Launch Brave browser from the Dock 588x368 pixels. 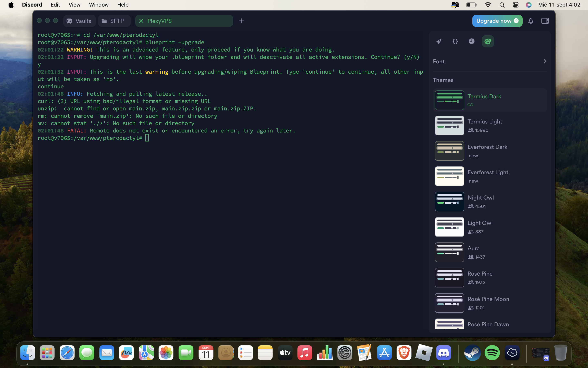pos(404,353)
